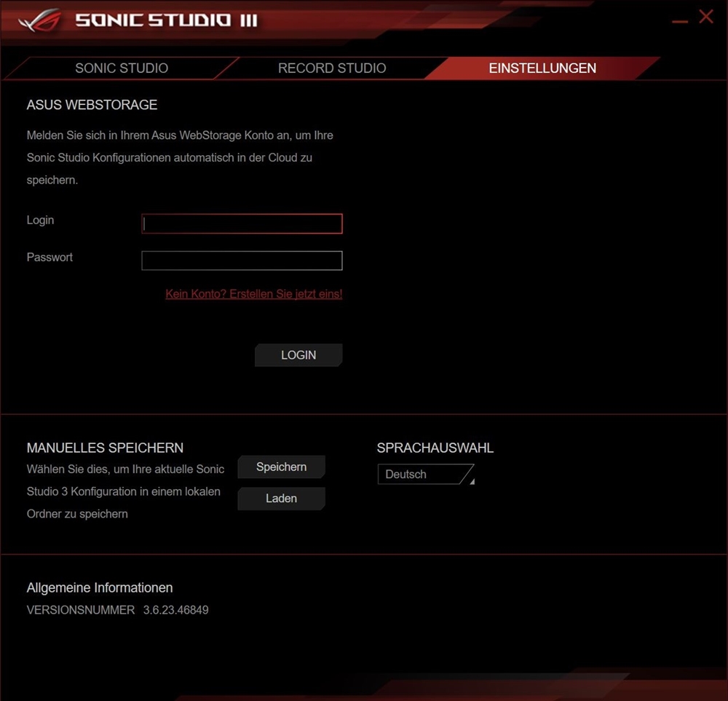Switch to the Sonic Studio tab
This screenshot has height=701, width=728.
click(x=122, y=68)
